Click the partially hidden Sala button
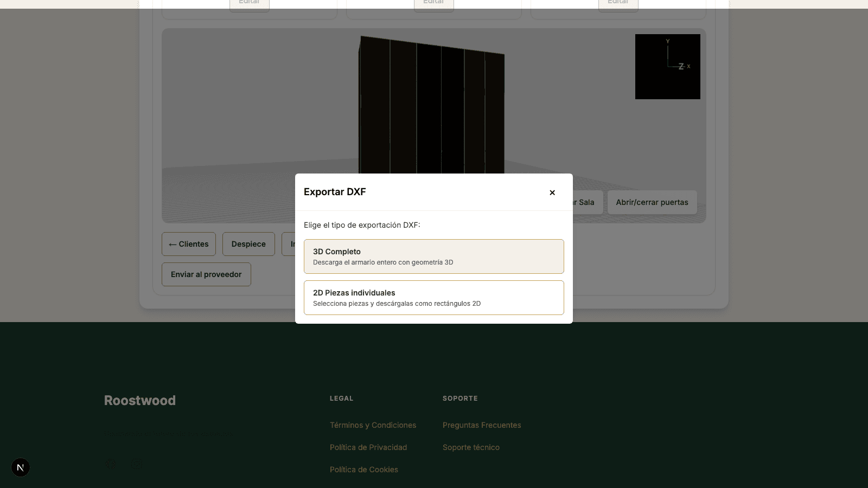 tap(588, 202)
